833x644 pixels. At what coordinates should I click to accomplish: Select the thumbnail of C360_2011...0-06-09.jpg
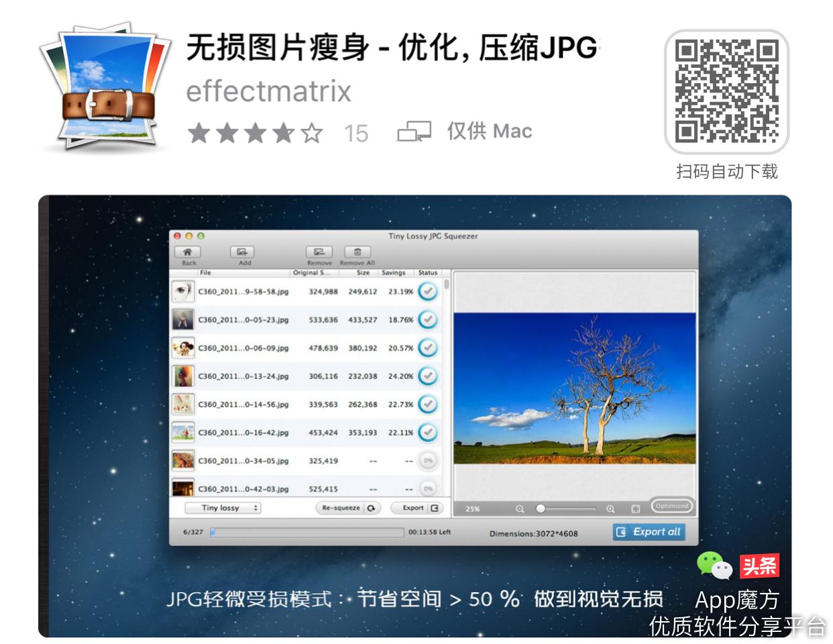[x=183, y=347]
